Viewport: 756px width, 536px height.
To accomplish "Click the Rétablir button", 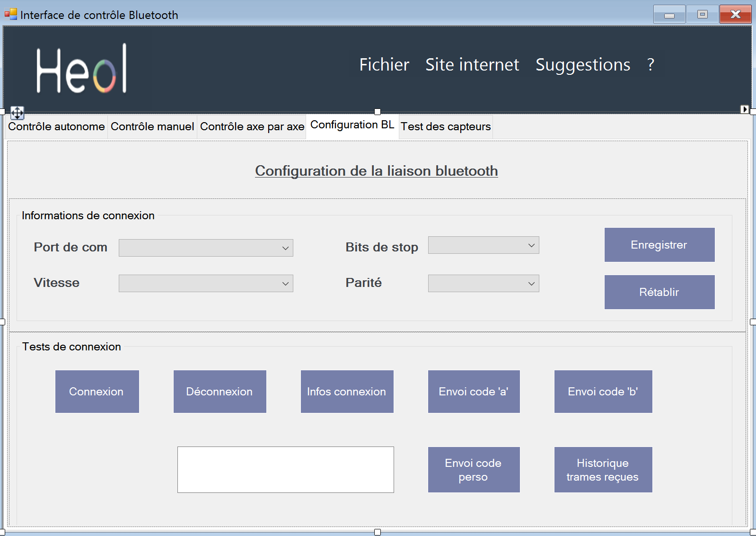I will pyautogui.click(x=659, y=292).
